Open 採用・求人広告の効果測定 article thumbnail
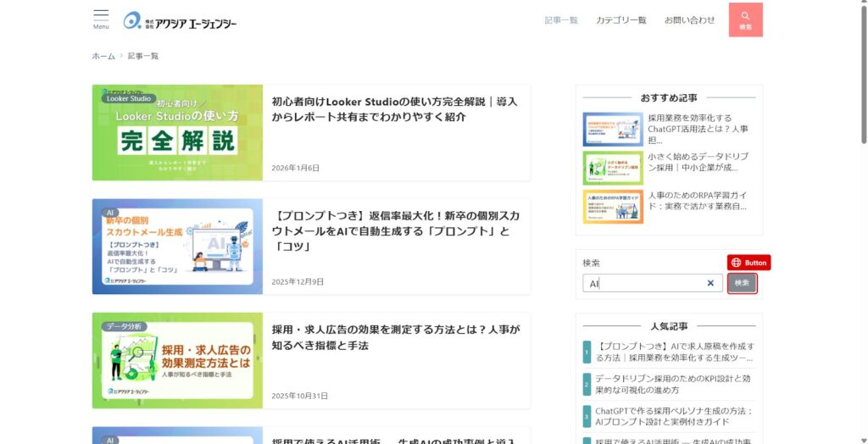 tap(177, 361)
